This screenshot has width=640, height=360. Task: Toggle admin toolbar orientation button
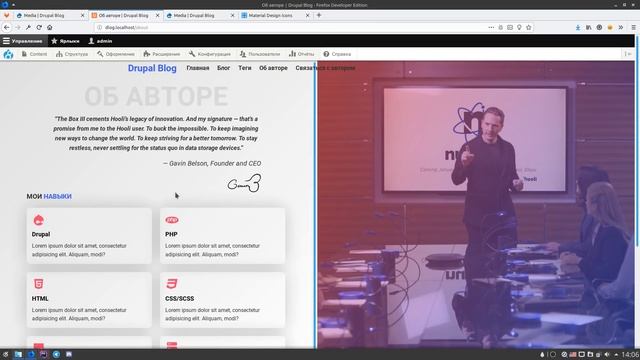628,54
